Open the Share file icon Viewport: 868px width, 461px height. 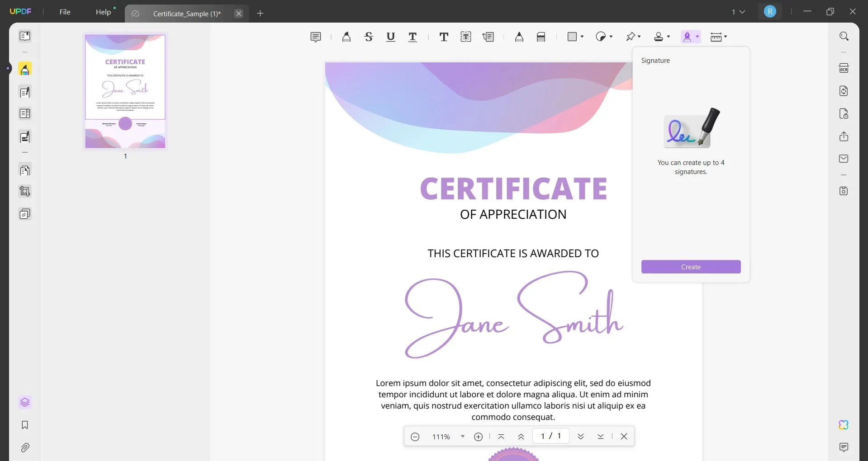click(844, 136)
